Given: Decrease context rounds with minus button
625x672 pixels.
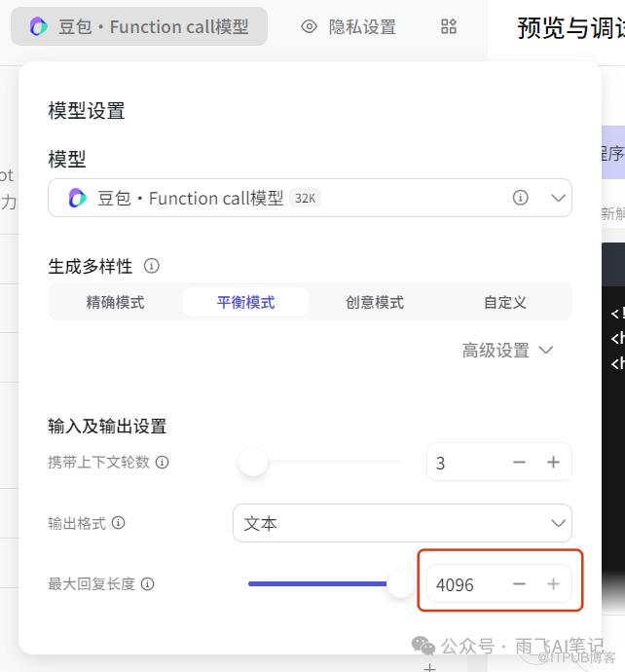Looking at the screenshot, I should [519, 463].
